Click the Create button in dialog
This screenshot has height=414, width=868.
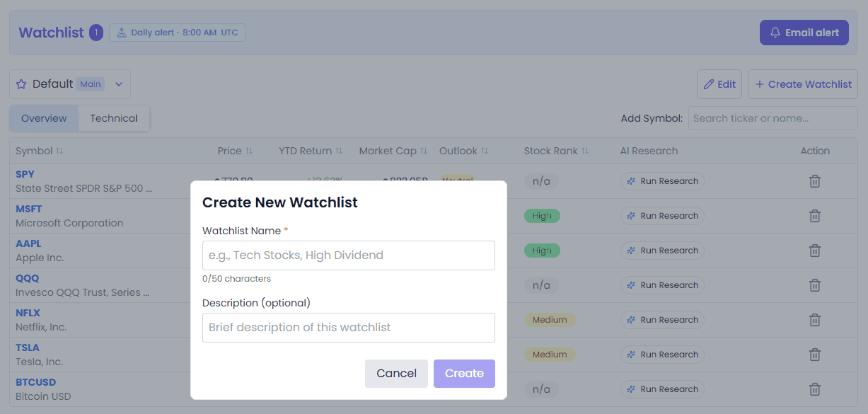coord(464,374)
